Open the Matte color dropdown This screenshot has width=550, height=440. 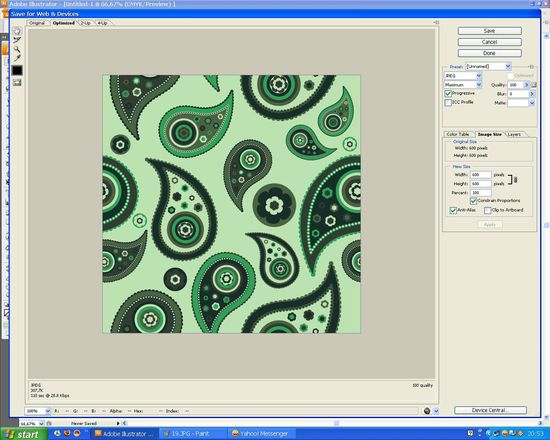point(532,103)
